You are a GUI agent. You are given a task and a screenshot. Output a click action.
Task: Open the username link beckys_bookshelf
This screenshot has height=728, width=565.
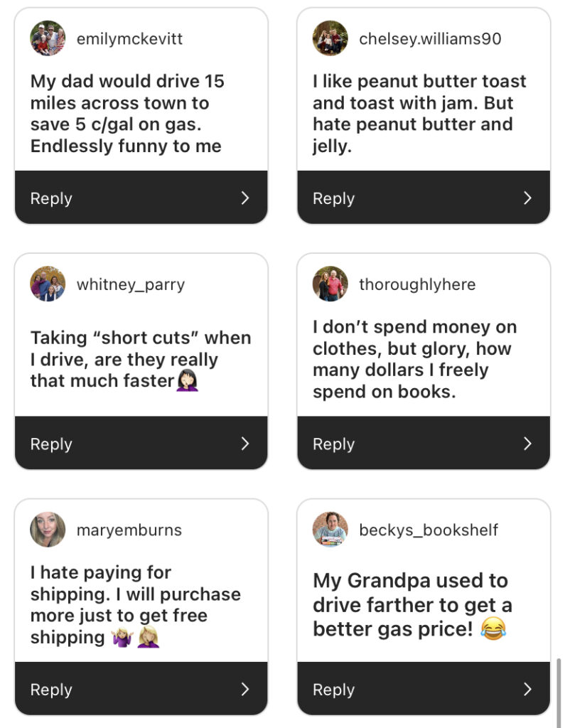[x=429, y=530]
